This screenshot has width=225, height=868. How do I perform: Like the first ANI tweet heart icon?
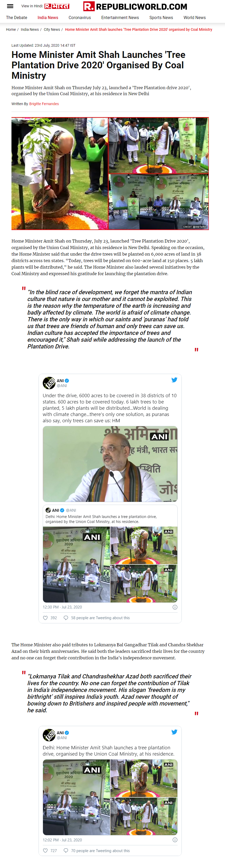45,618
